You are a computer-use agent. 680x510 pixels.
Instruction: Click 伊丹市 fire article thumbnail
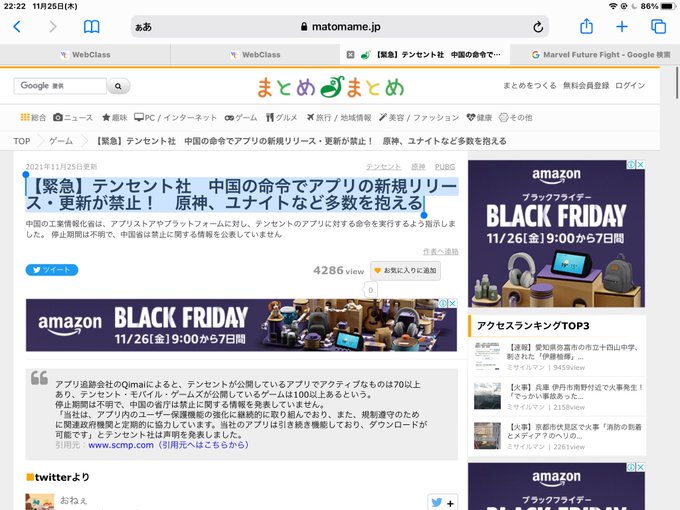(x=487, y=396)
